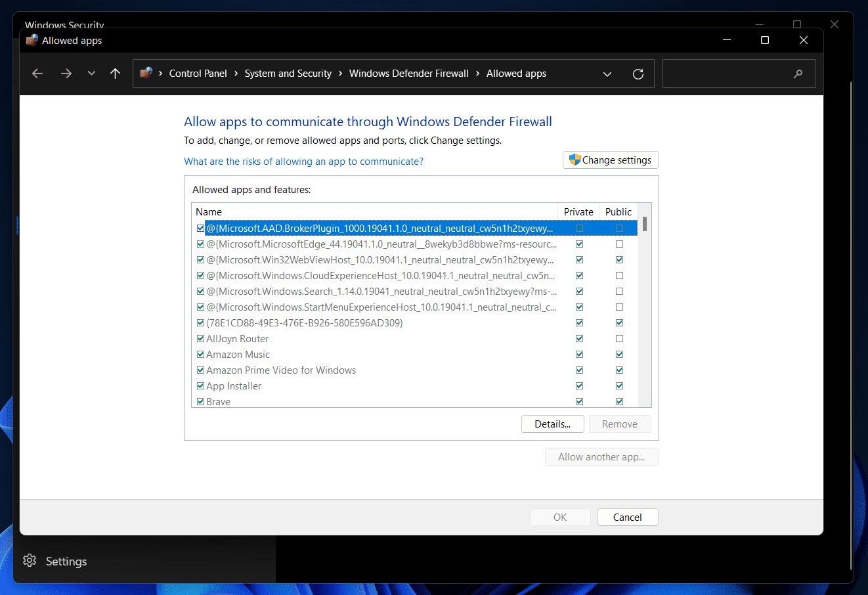
Task: Click the search magnifier icon
Action: [798, 74]
